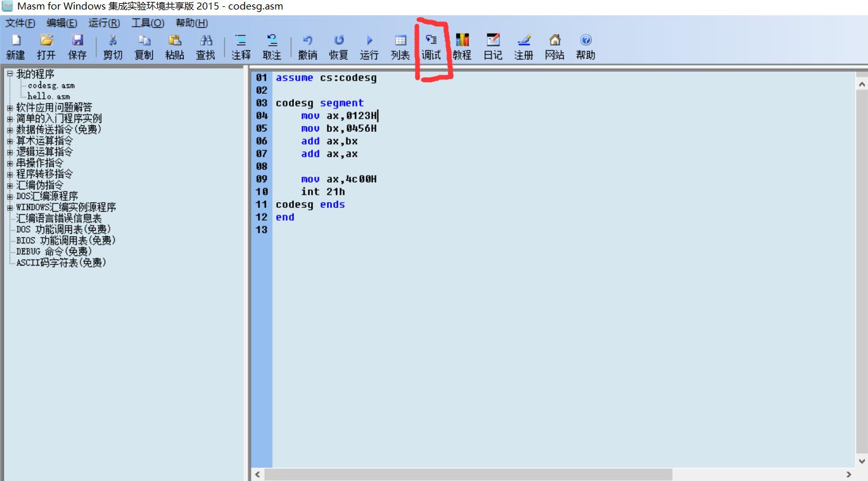Open the 运行(R) menu

point(104,23)
